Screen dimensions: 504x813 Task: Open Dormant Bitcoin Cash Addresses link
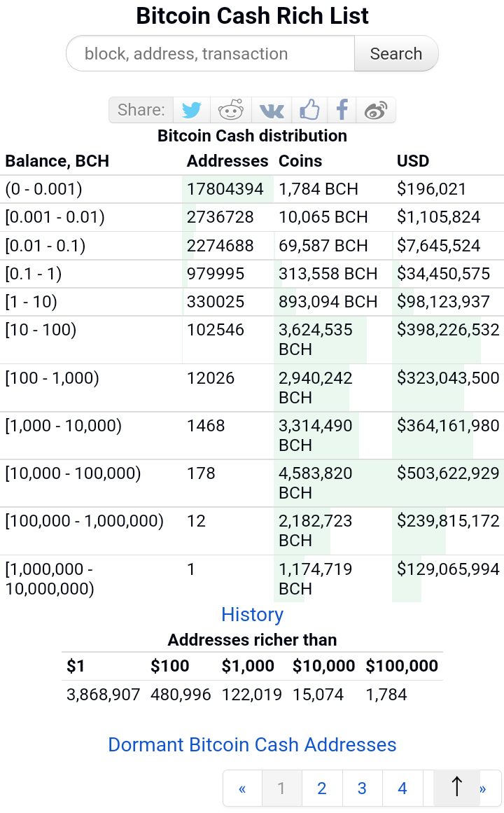[252, 744]
